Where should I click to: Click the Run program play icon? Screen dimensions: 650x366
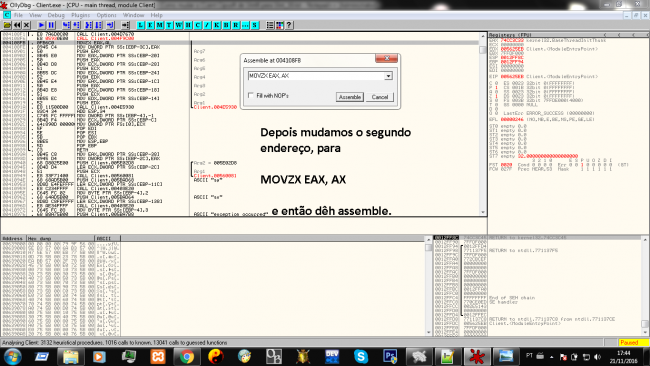click(41, 25)
